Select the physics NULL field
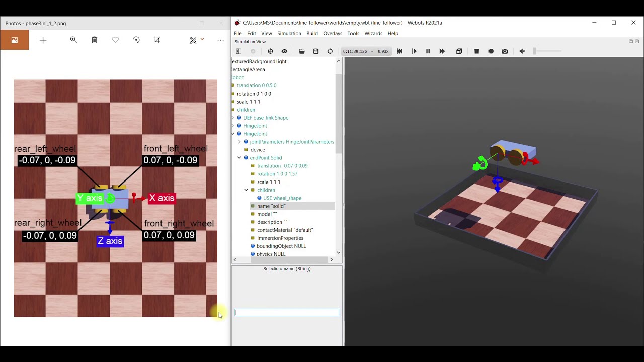Screen dimensions: 644x362 (x=271, y=254)
